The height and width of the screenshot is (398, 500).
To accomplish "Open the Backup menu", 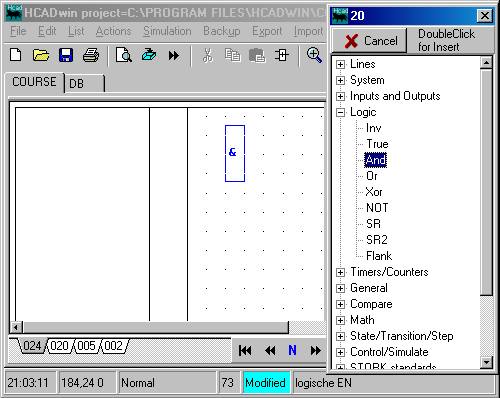I will tap(222, 31).
